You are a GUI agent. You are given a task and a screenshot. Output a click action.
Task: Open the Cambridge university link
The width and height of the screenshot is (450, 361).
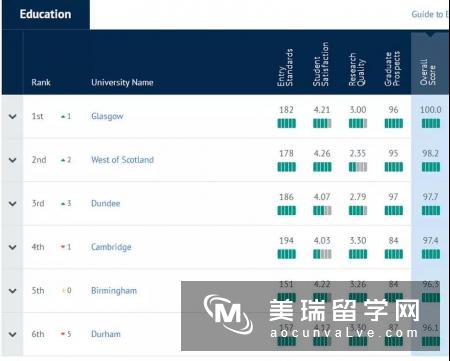pyautogui.click(x=111, y=247)
